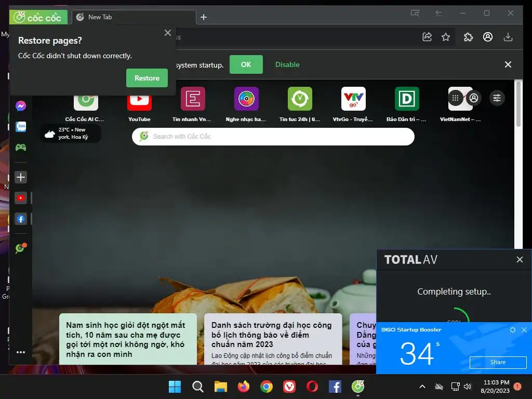This screenshot has width=532, height=399.
Task: Launch Opera from the taskbar
Action: pos(312,387)
